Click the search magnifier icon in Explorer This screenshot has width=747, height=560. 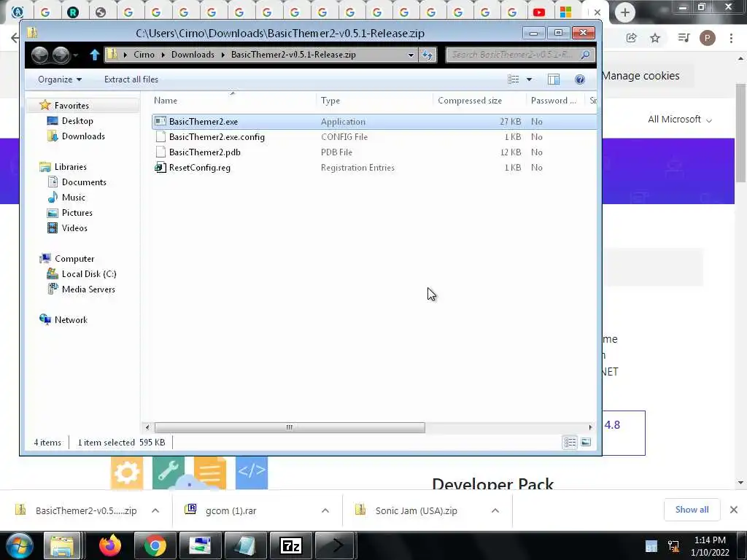[585, 55]
